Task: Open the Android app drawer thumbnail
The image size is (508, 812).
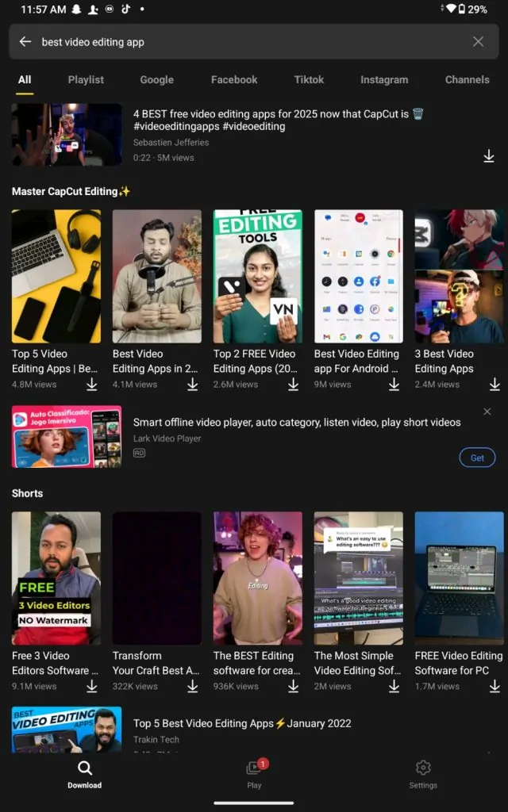Action: (358, 276)
